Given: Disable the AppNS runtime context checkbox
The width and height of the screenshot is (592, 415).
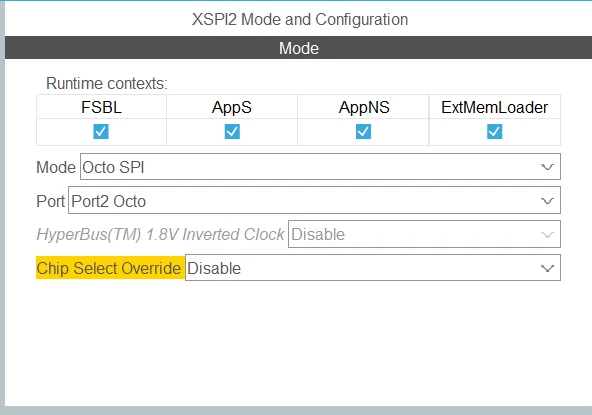Looking at the screenshot, I should pyautogui.click(x=363, y=132).
